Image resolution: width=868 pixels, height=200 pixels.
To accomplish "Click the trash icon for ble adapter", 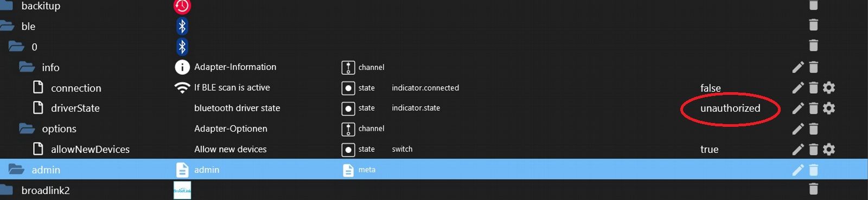I will 813,25.
